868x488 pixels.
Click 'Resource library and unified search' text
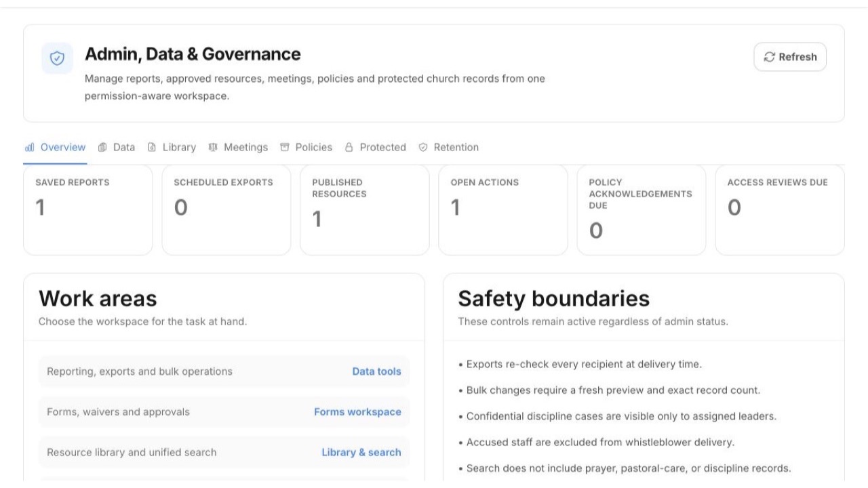click(x=132, y=452)
